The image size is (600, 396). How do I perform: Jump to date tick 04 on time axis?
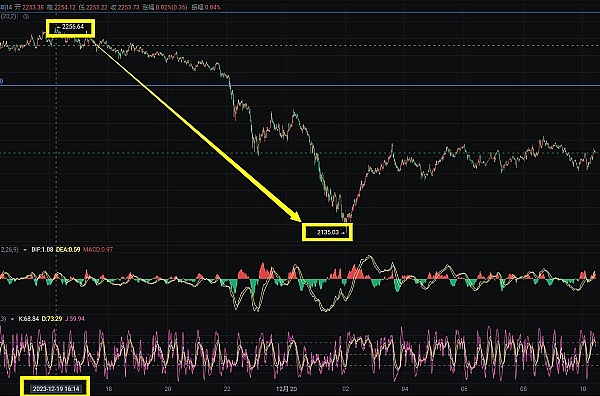click(x=405, y=389)
